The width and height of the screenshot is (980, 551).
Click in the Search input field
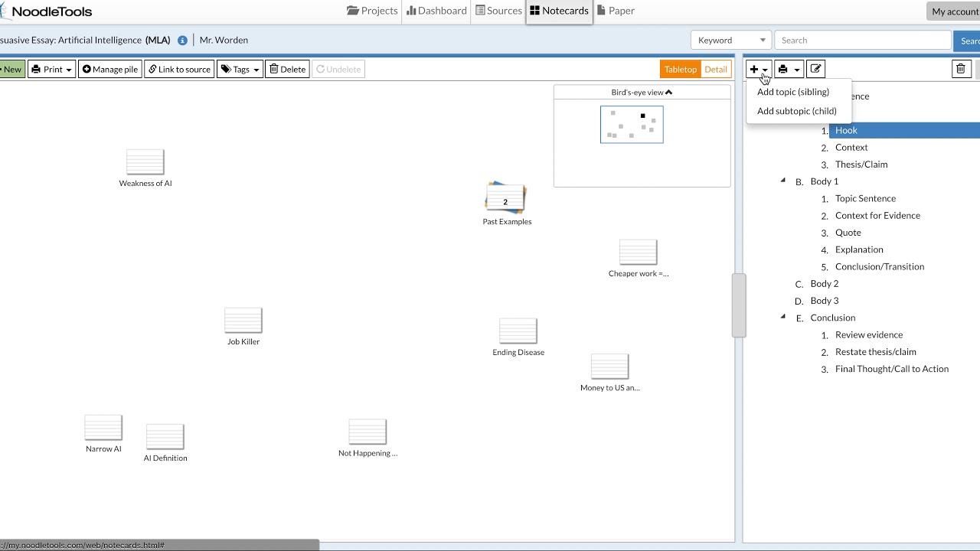[x=863, y=41]
